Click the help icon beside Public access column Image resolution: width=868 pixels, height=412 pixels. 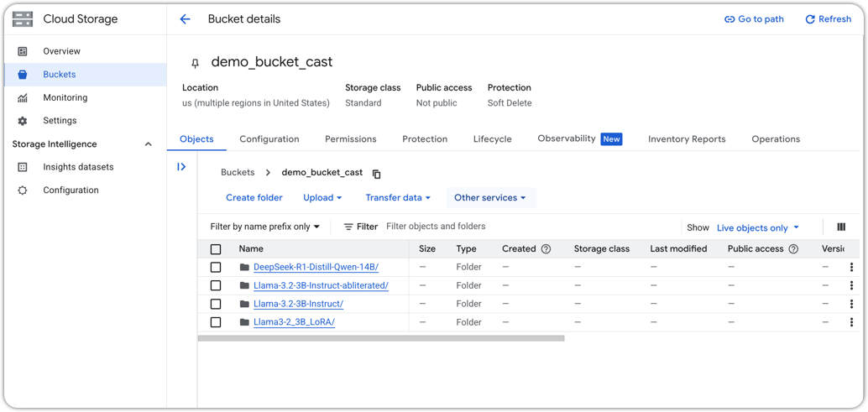pos(793,249)
